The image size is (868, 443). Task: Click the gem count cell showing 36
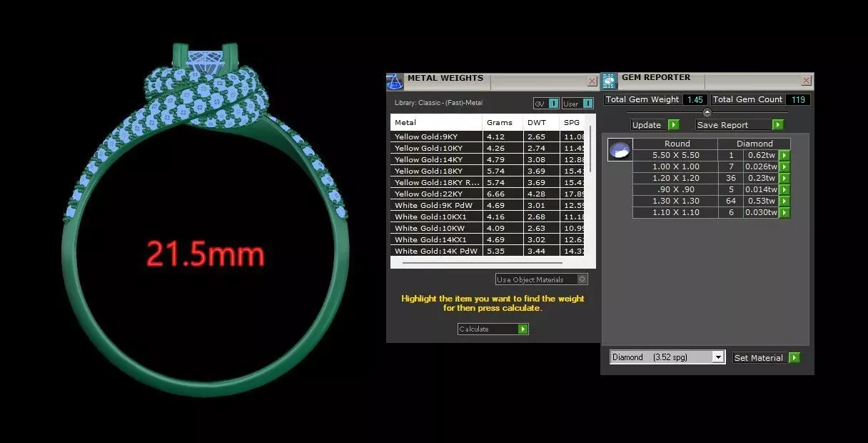tap(731, 178)
